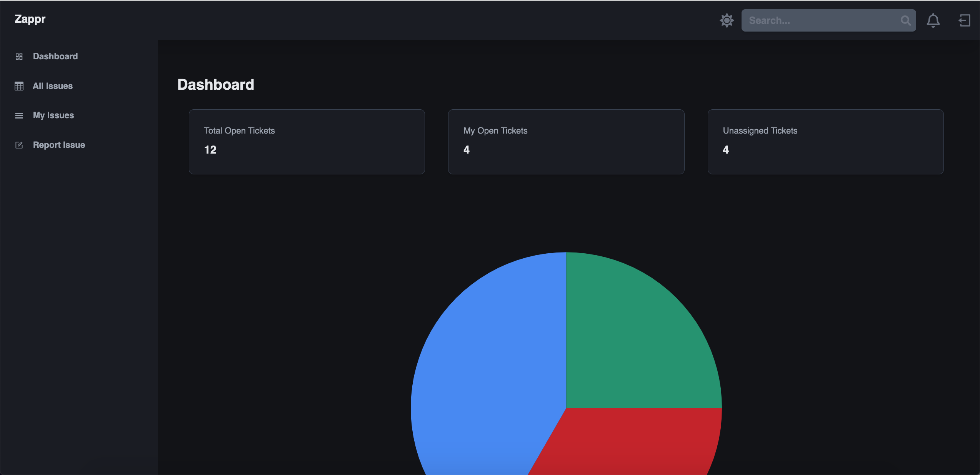Viewport: 980px width, 475px height.
Task: Click the Zappr logo text
Action: point(30,19)
